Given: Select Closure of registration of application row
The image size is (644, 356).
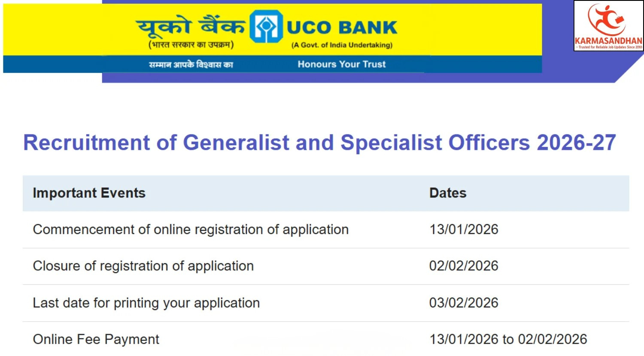Looking at the screenshot, I should (143, 266).
